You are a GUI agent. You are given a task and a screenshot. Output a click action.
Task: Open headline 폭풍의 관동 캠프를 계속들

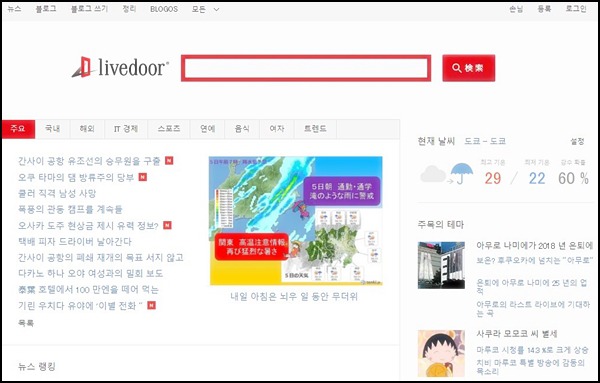coord(70,209)
